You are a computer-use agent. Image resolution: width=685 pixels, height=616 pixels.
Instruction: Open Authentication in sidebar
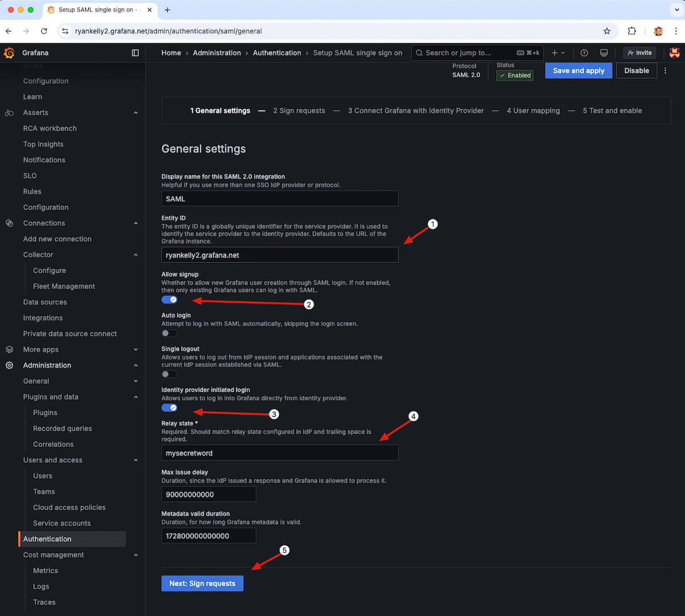[72, 539]
